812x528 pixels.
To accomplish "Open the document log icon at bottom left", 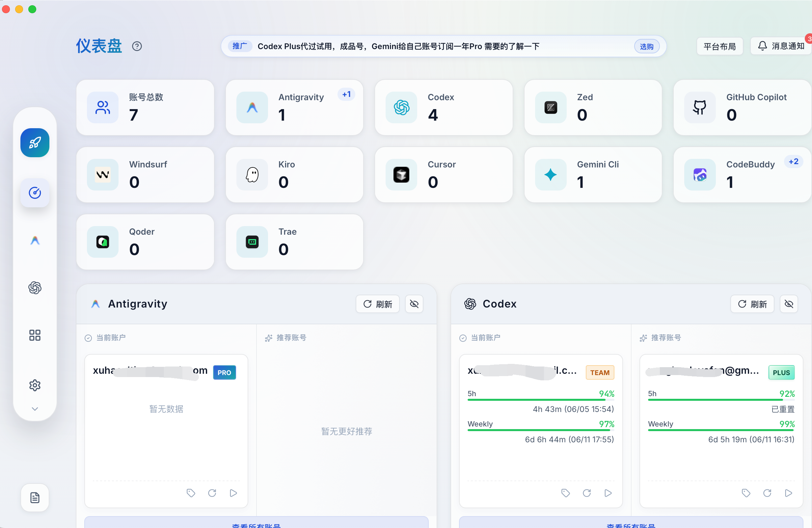I will (x=35, y=498).
